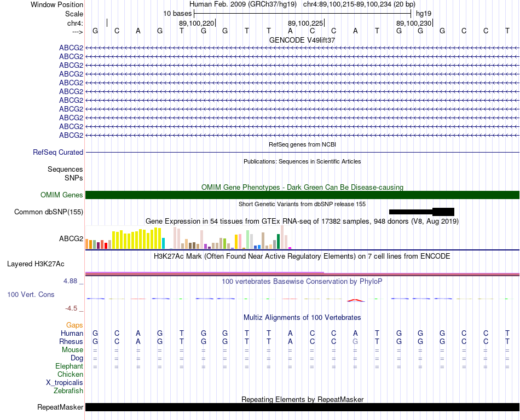Select the dark green OMIM Genes bar

pos(302,195)
